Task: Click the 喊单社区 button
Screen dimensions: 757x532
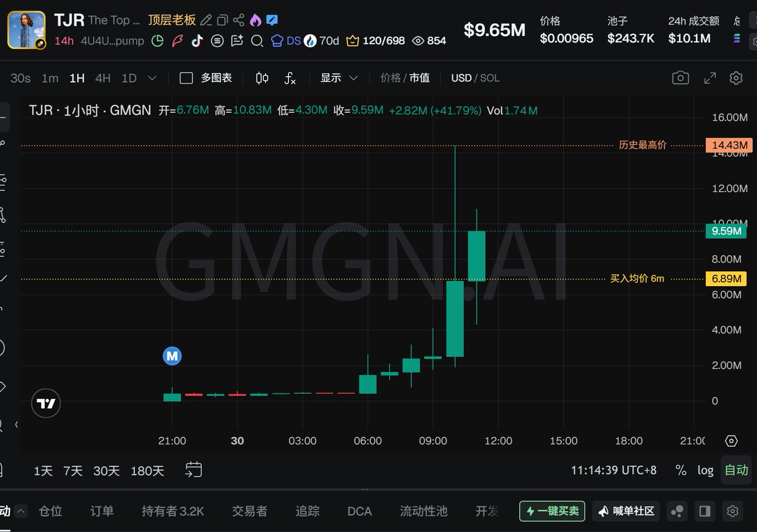Action: tap(626, 511)
